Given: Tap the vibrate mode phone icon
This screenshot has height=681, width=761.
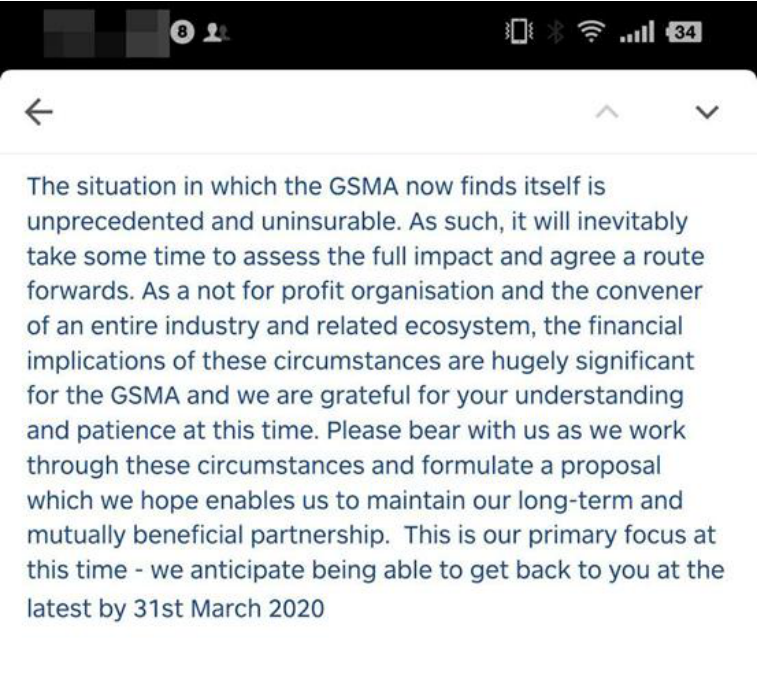Looking at the screenshot, I should tap(519, 32).
